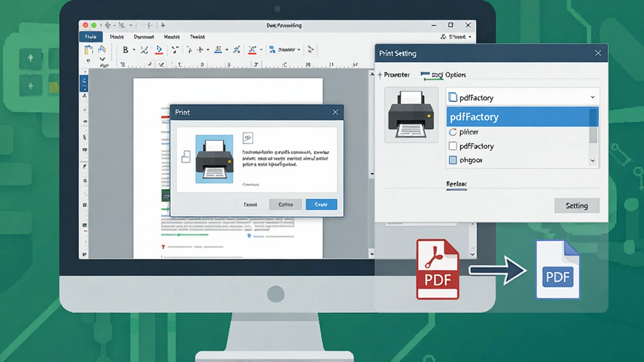Screen dimensions: 644x362
Task: Click the paste clipboard icon in ribbon
Action: point(88,50)
